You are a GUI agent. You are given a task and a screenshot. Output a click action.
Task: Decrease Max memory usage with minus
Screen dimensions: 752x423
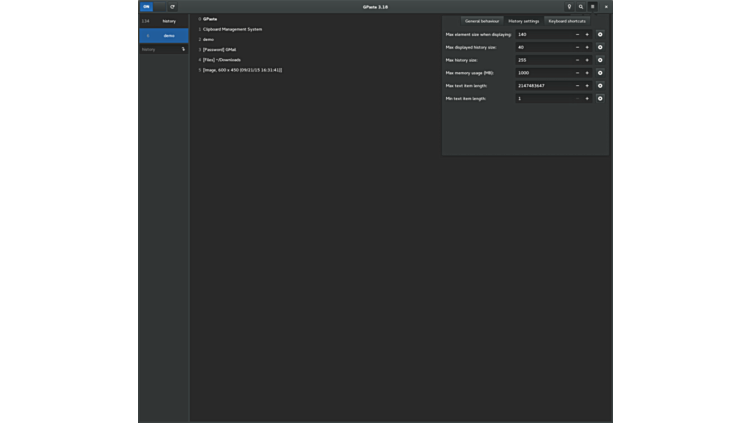577,73
